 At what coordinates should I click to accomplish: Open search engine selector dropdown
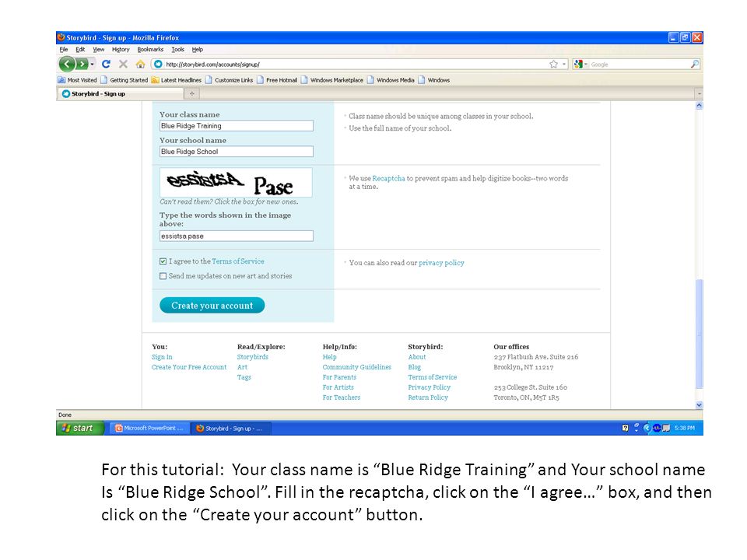580,65
